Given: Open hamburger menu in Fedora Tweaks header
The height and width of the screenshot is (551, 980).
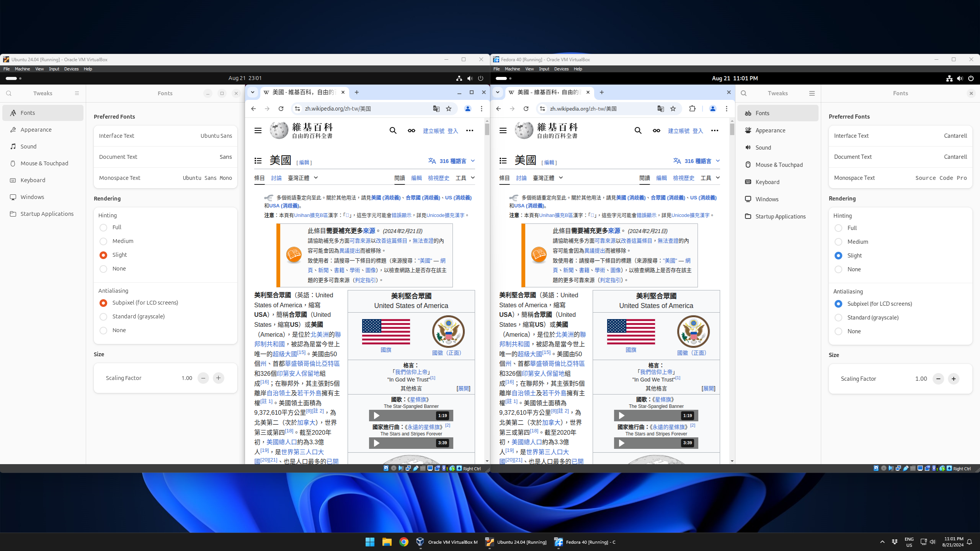Looking at the screenshot, I should point(812,93).
